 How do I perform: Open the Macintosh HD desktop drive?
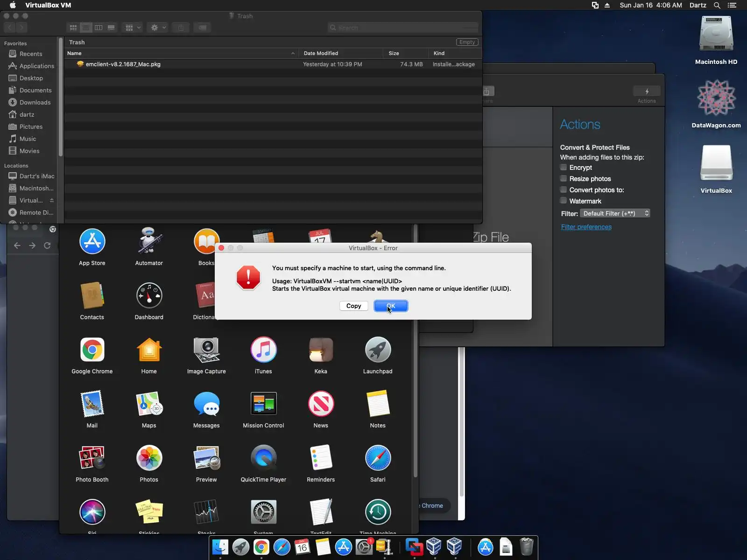716,34
